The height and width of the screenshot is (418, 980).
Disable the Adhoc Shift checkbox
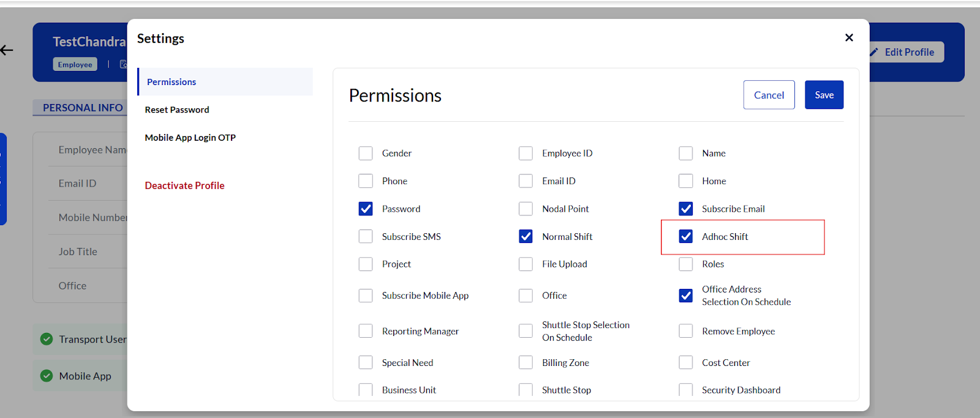[x=686, y=236]
